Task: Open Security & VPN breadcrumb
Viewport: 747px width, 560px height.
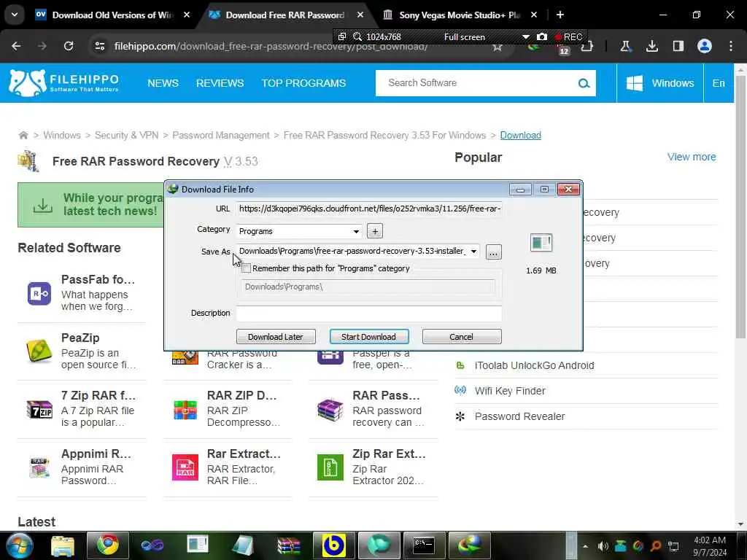Action: (126, 135)
